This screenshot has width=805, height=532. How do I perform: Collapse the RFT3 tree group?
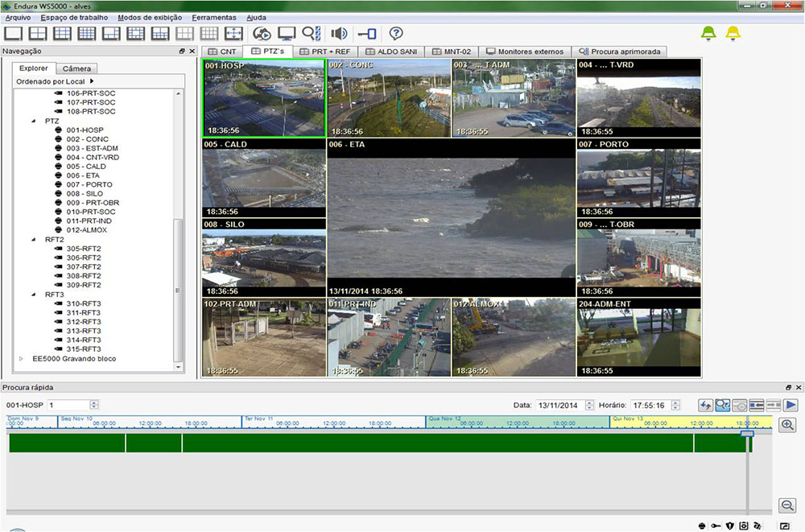point(34,295)
